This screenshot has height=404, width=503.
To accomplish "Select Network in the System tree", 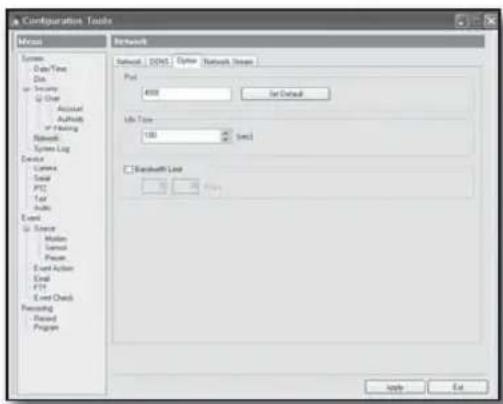I will click(46, 138).
